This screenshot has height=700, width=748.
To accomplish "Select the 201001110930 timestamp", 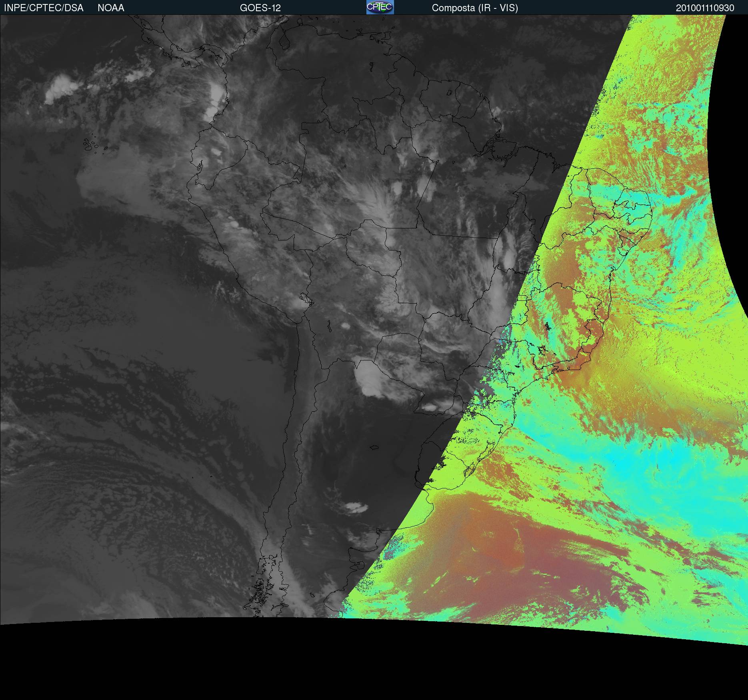I will pyautogui.click(x=705, y=8).
